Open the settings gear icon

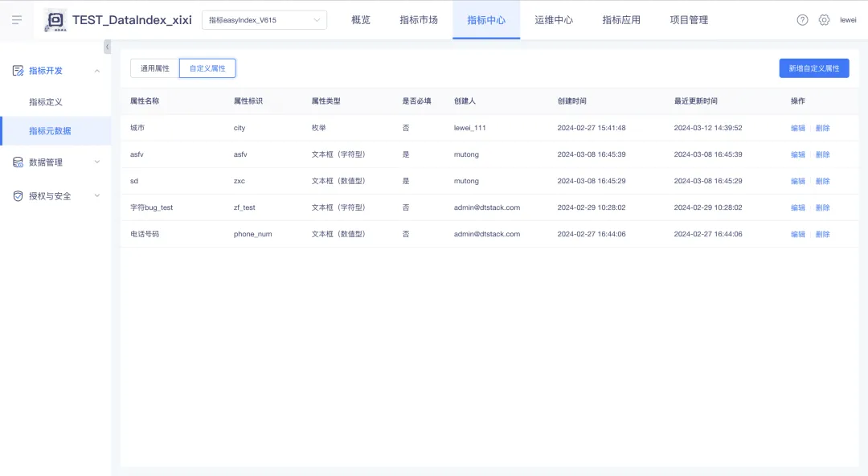pyautogui.click(x=825, y=20)
